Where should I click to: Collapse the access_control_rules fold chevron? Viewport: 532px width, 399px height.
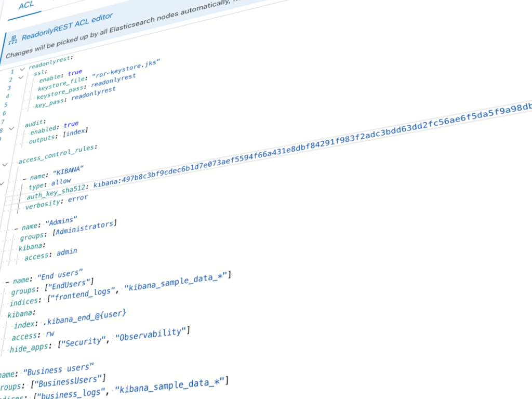tap(5, 165)
